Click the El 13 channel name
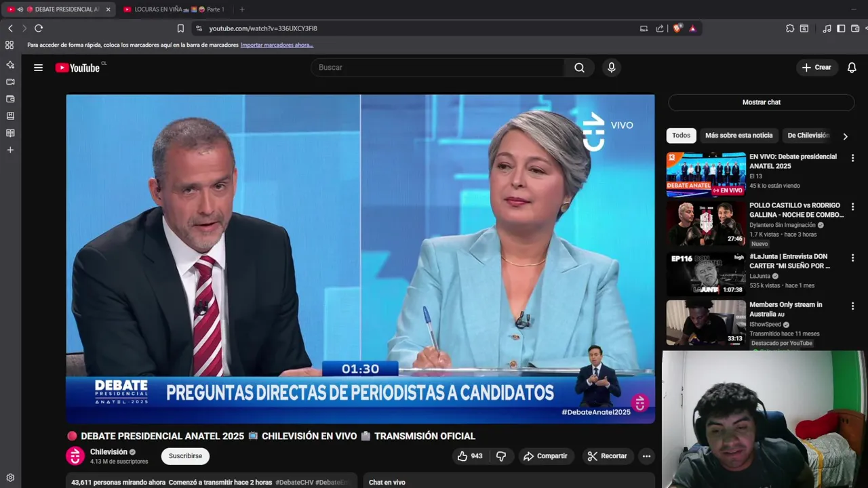This screenshot has width=868, height=488. click(x=757, y=176)
